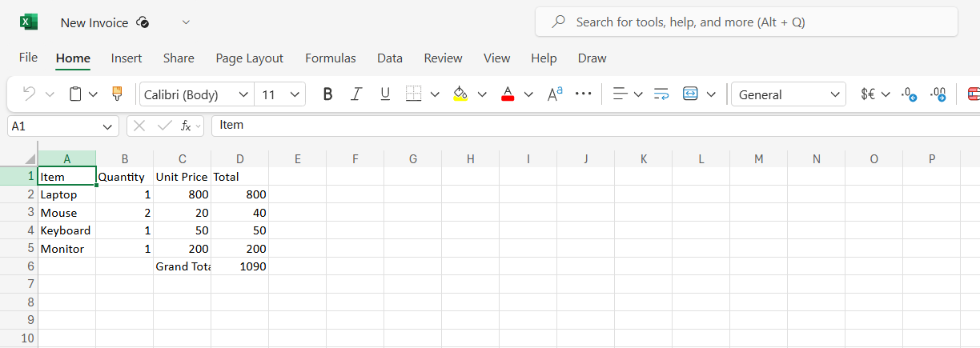The image size is (980, 348).
Task: Open the Page Layout tab
Action: click(x=249, y=58)
